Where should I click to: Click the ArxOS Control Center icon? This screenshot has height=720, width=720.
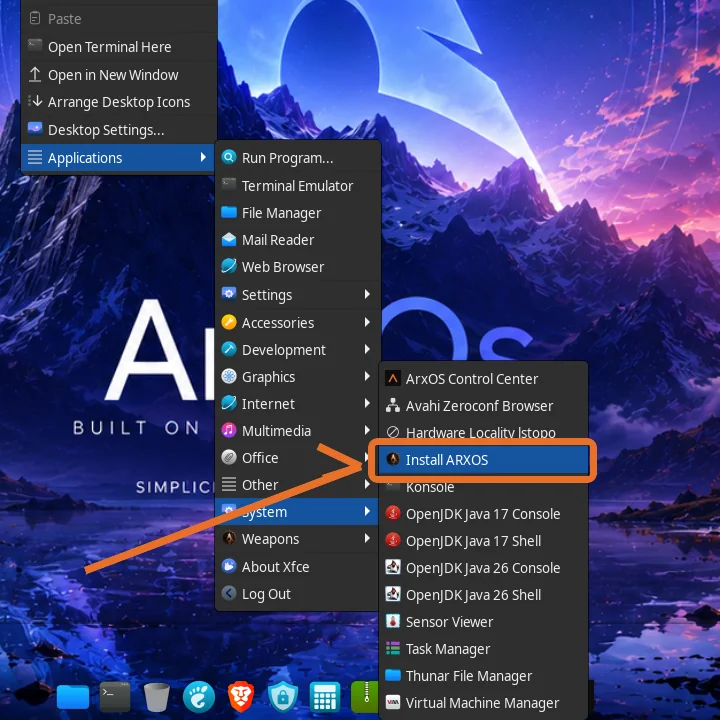[393, 378]
